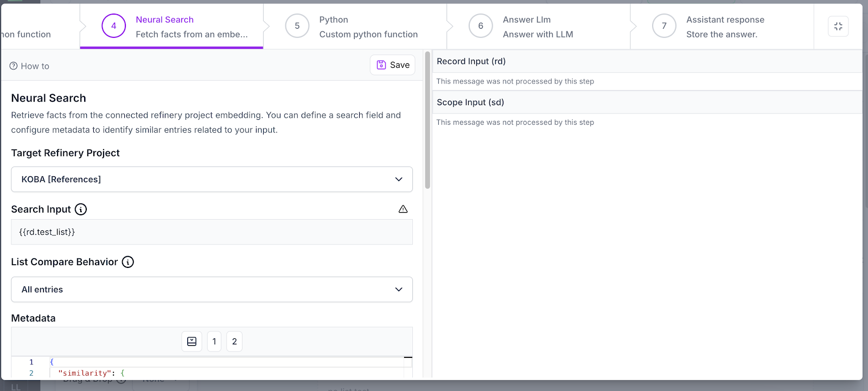
Task: Click into the Search Input field
Action: tap(212, 232)
